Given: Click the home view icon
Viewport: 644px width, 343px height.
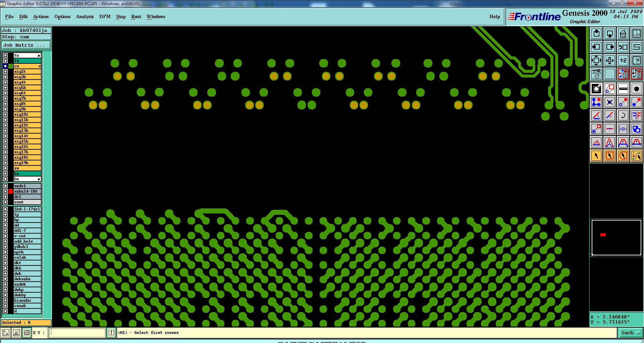Looking at the screenshot, I should (623, 34).
